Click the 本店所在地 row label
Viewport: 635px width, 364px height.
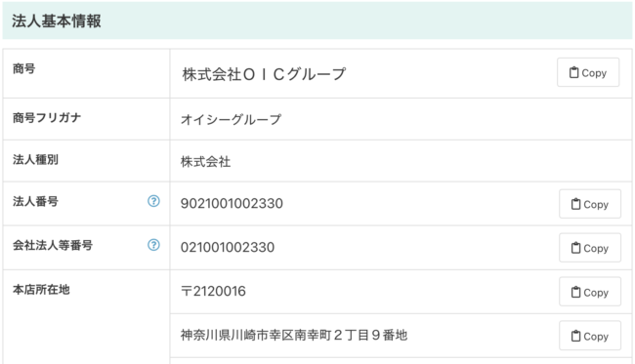pyautogui.click(x=41, y=290)
